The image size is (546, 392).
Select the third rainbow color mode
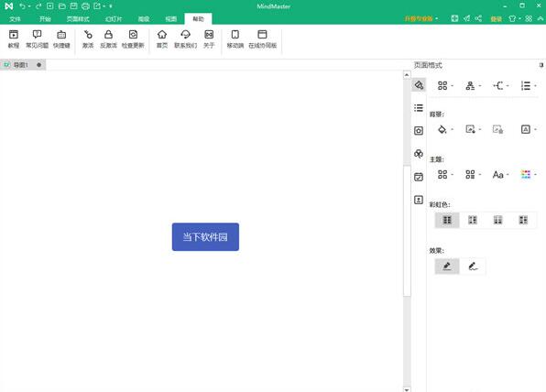tap(498, 220)
